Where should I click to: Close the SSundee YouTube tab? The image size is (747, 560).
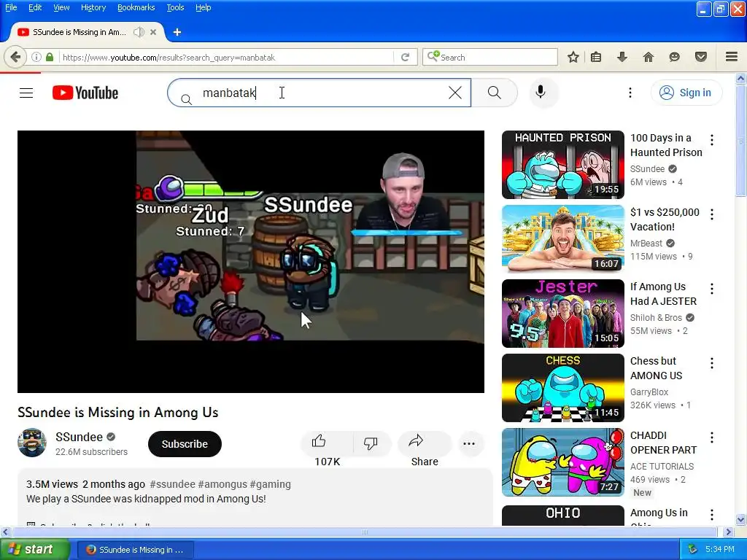pos(153,32)
